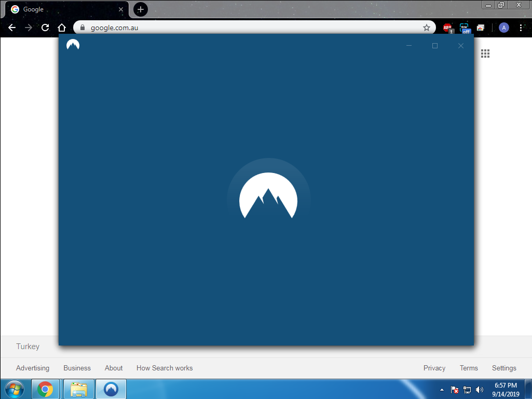This screenshot has width=532, height=399.
Task: Maximize the NordVPN window
Action: pyautogui.click(x=434, y=46)
